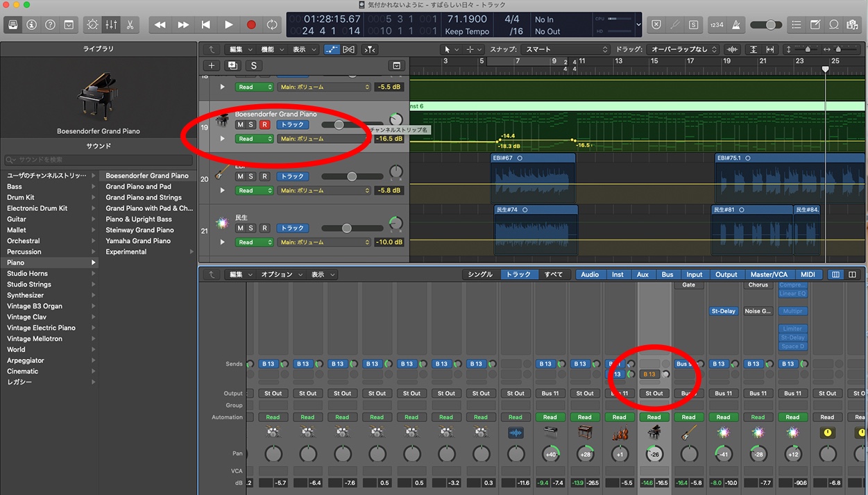The width and height of the screenshot is (868, 495).
Task: Disable record on Boesendorfer Grand Piano track
Action: coord(264,125)
